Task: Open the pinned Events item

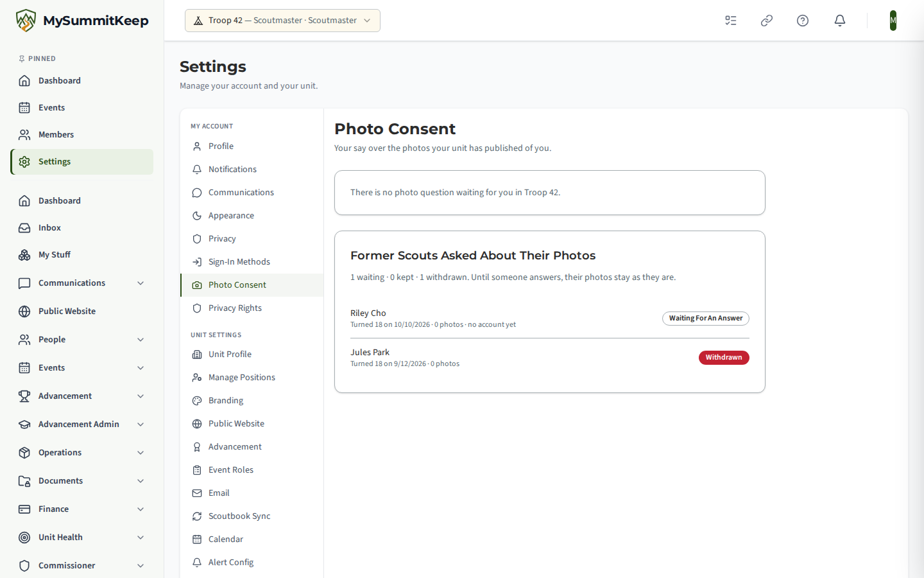Action: [x=82, y=108]
